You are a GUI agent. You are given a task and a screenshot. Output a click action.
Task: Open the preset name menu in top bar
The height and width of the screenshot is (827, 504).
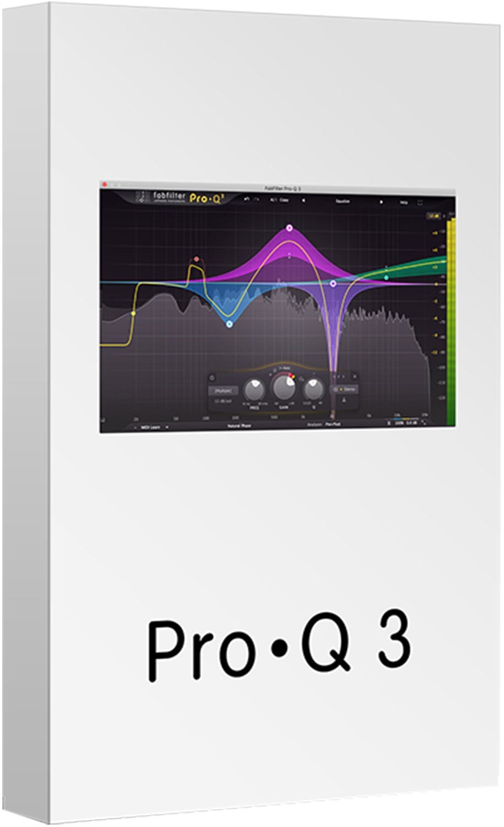pyautogui.click(x=343, y=201)
